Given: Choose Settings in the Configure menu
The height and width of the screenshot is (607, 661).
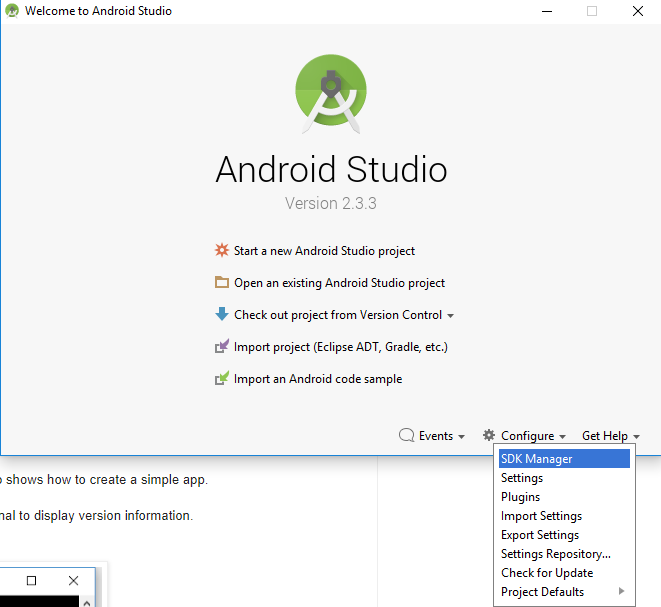Looking at the screenshot, I should pyautogui.click(x=564, y=478).
